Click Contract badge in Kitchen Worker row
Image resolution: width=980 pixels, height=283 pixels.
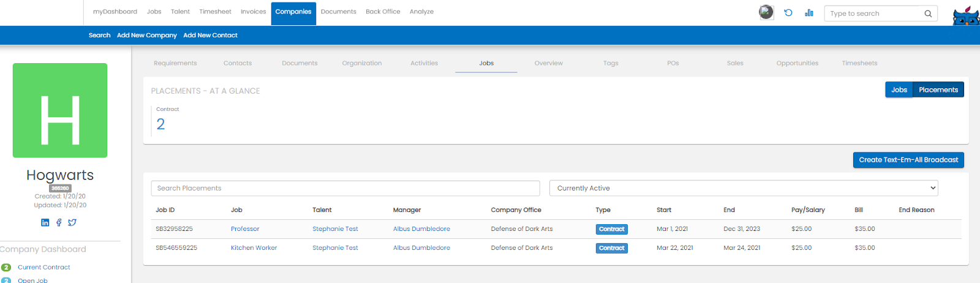click(612, 248)
